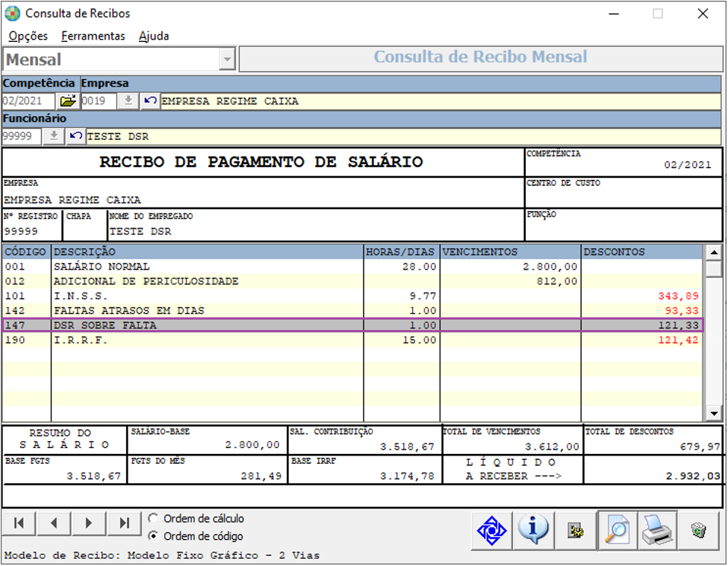This screenshot has width=728, height=566.
Task: Click the VENCIMENTOS column header
Action: click(x=511, y=252)
